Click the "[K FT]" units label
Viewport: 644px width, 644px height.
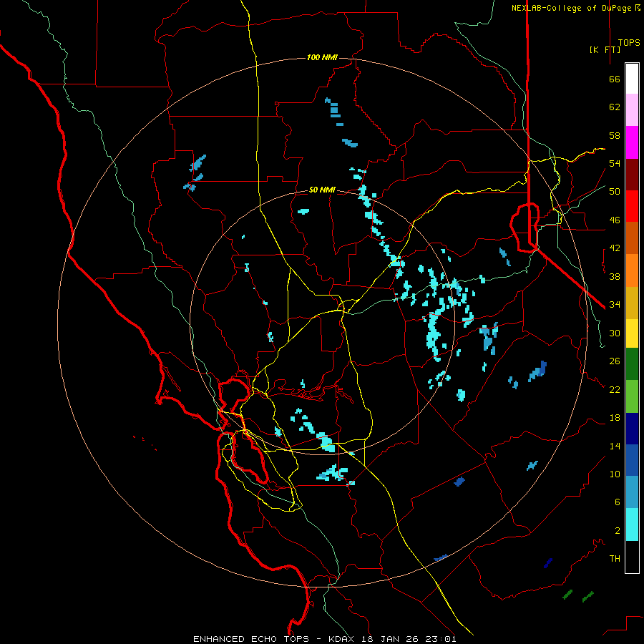coord(605,49)
